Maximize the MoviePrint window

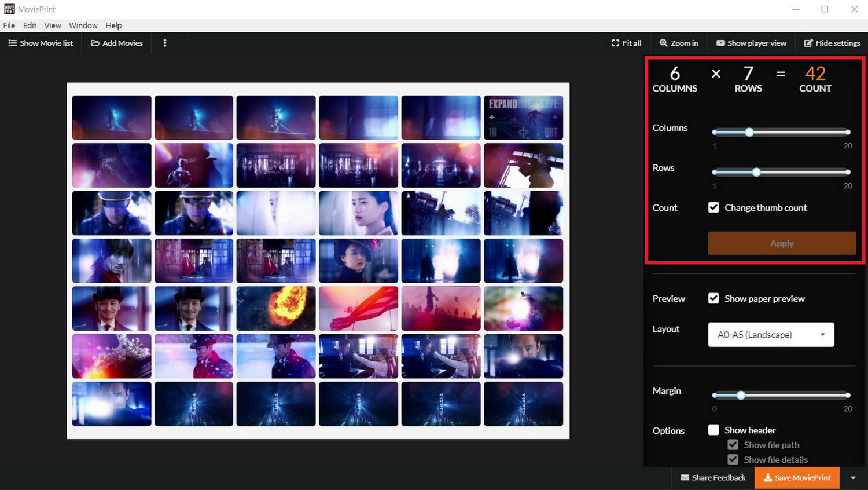pyautogui.click(x=825, y=9)
